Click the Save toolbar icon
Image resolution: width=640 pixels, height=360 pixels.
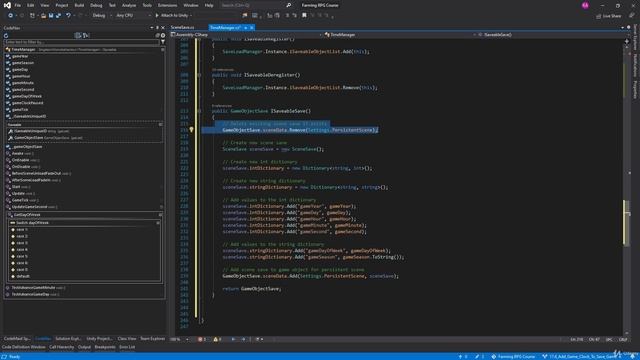pyautogui.click(x=51, y=16)
